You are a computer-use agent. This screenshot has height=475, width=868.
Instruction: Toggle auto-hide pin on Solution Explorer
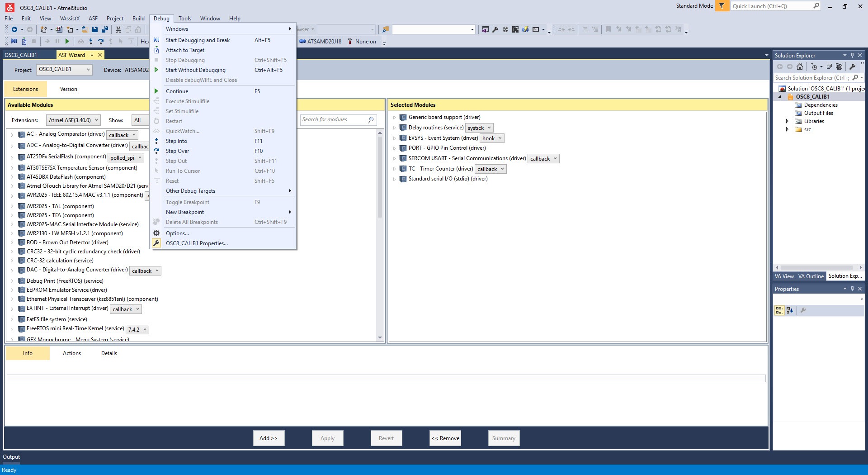point(852,55)
